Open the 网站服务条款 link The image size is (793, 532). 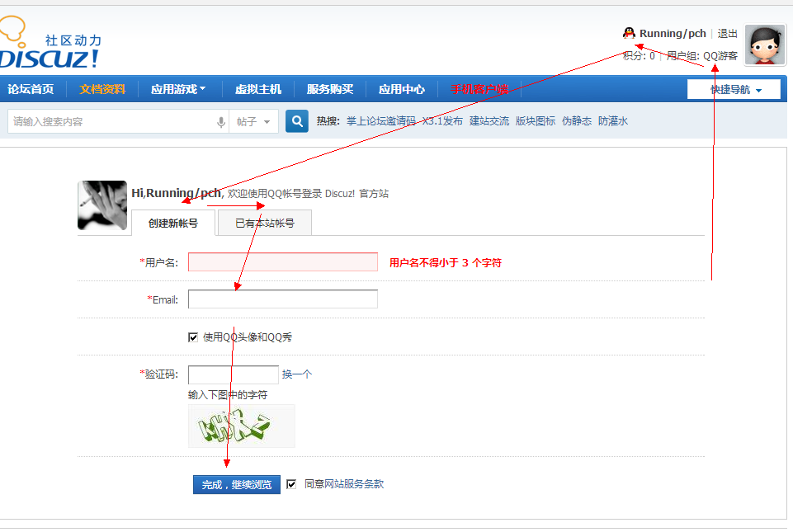[x=354, y=484]
